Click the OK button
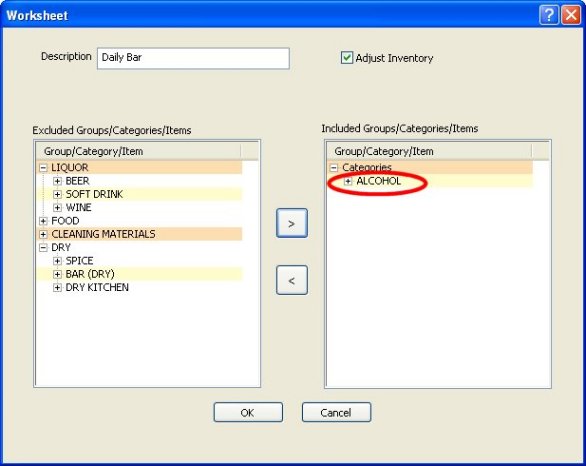 [248, 412]
